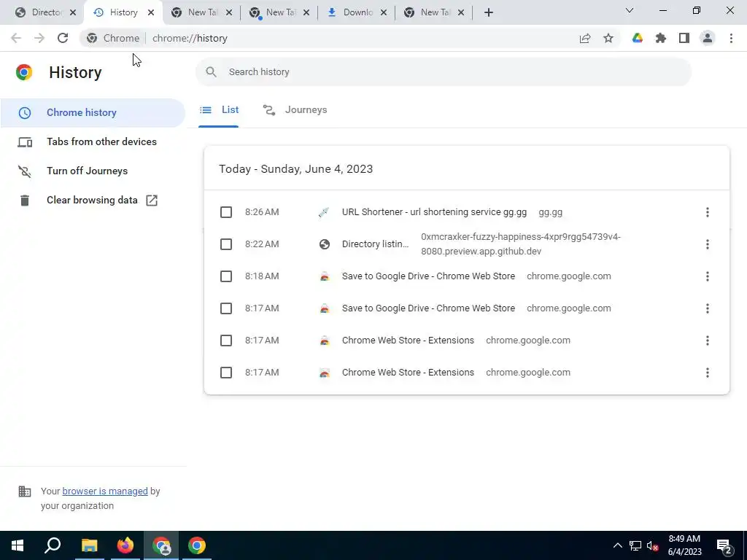
Task: Launch Firefox from the taskbar
Action: (125, 545)
